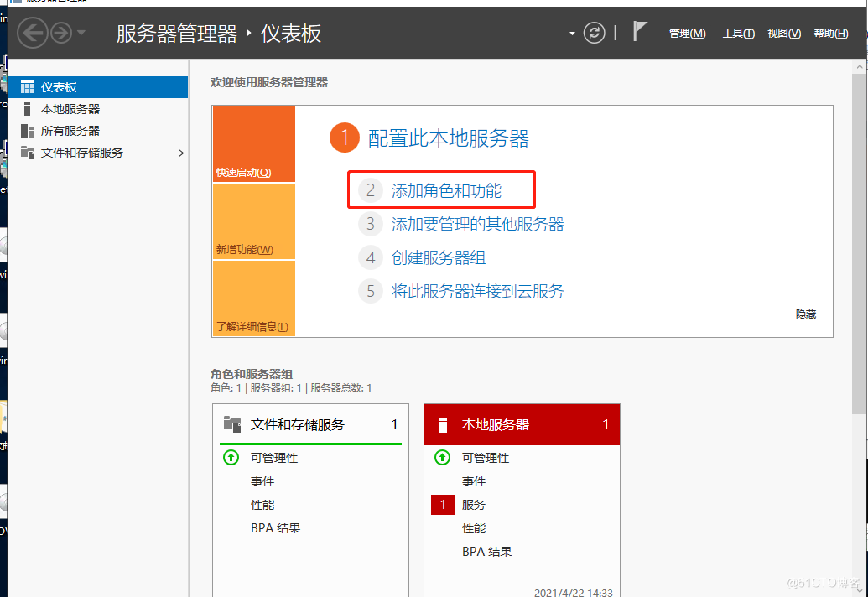
Task: Select 文件和存储服务 in the sidebar
Action: click(x=98, y=153)
